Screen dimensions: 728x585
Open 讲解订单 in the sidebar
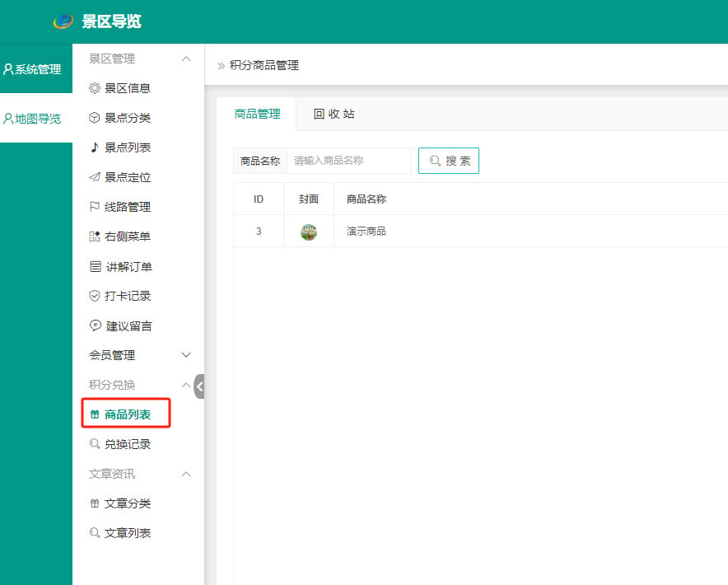pos(124,266)
